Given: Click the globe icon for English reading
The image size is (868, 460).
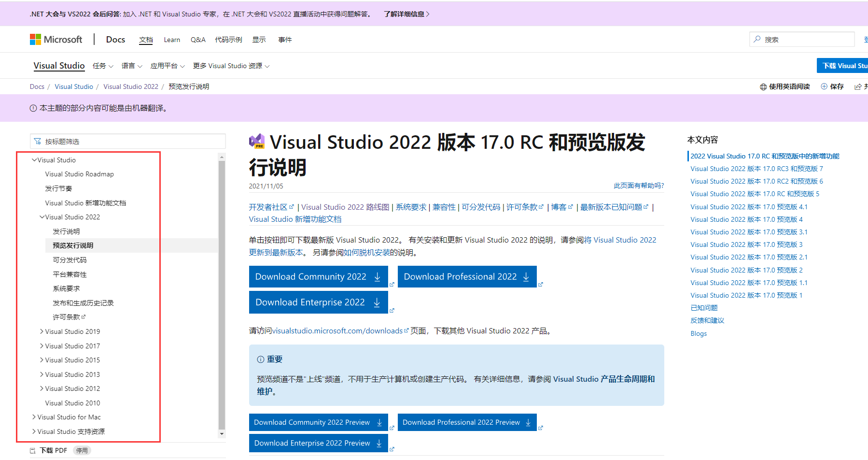Looking at the screenshot, I should point(763,87).
